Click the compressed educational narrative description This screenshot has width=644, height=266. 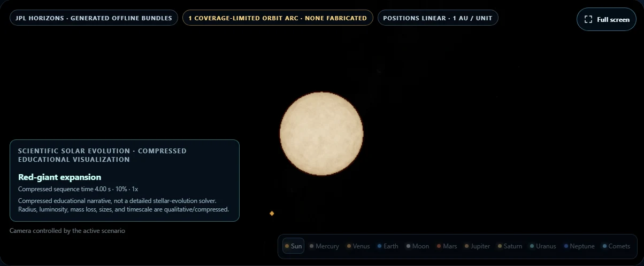124,205
